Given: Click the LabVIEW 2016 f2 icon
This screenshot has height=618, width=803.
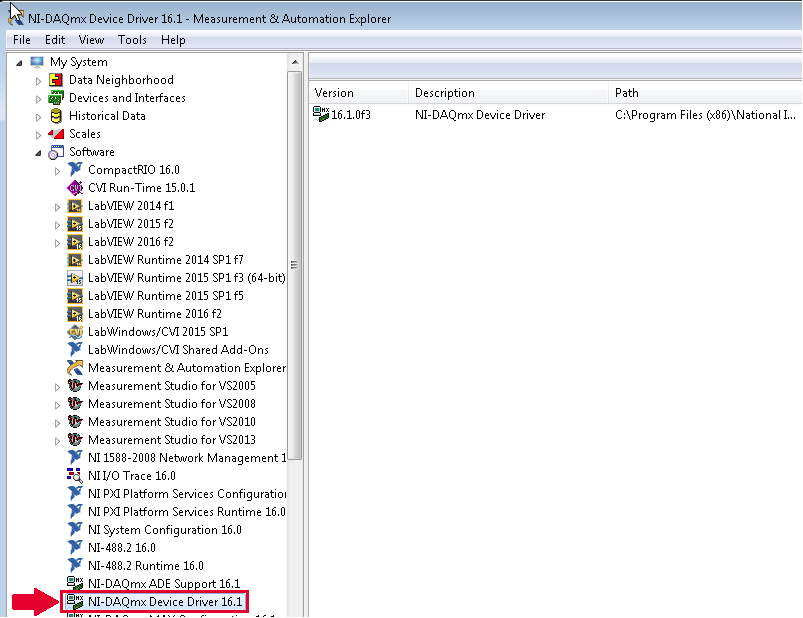Looking at the screenshot, I should (x=75, y=242).
